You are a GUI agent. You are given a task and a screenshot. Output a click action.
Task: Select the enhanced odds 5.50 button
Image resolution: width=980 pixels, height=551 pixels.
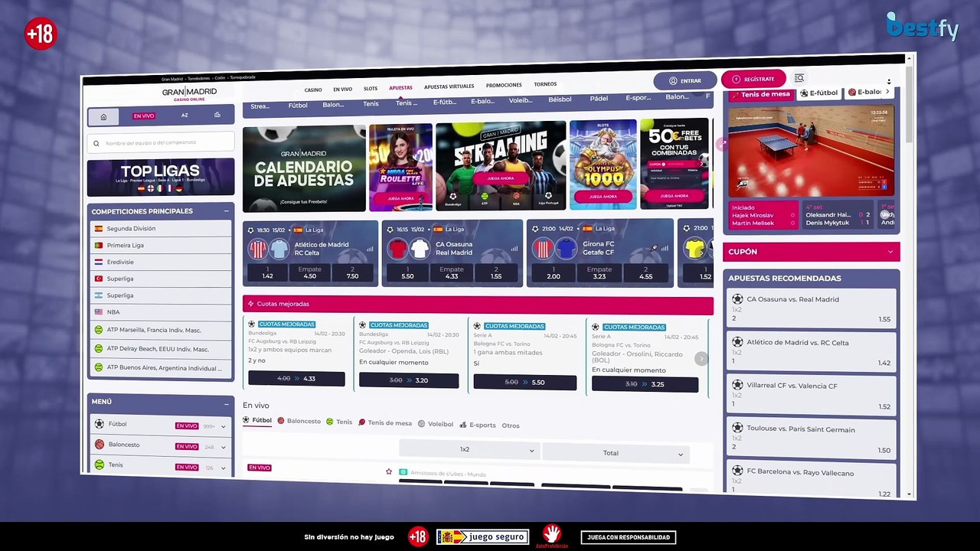(525, 382)
